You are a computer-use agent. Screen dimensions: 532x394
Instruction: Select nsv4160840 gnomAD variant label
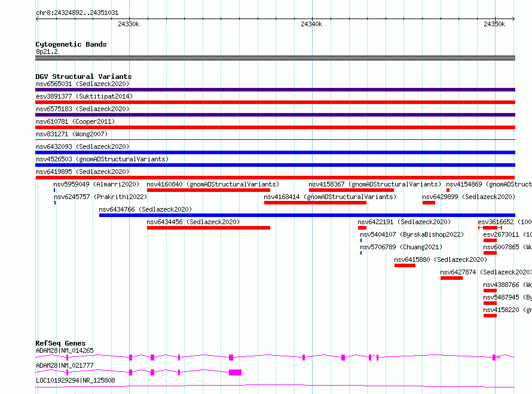pos(213,184)
